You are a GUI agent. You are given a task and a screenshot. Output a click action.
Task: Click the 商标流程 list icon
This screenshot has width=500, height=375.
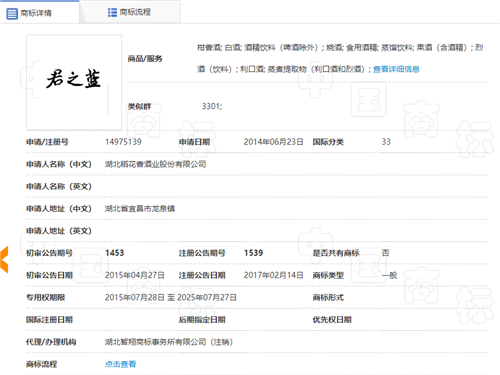(x=112, y=12)
